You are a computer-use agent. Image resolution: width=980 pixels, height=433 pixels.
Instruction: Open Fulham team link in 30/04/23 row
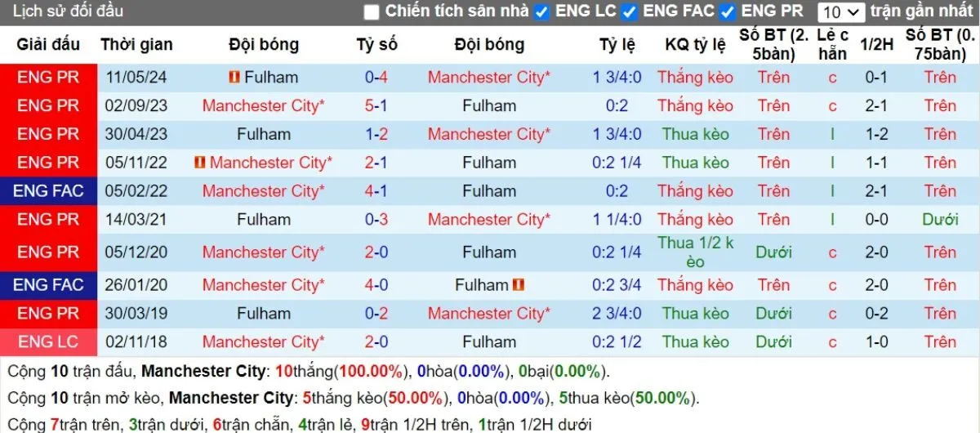[264, 134]
